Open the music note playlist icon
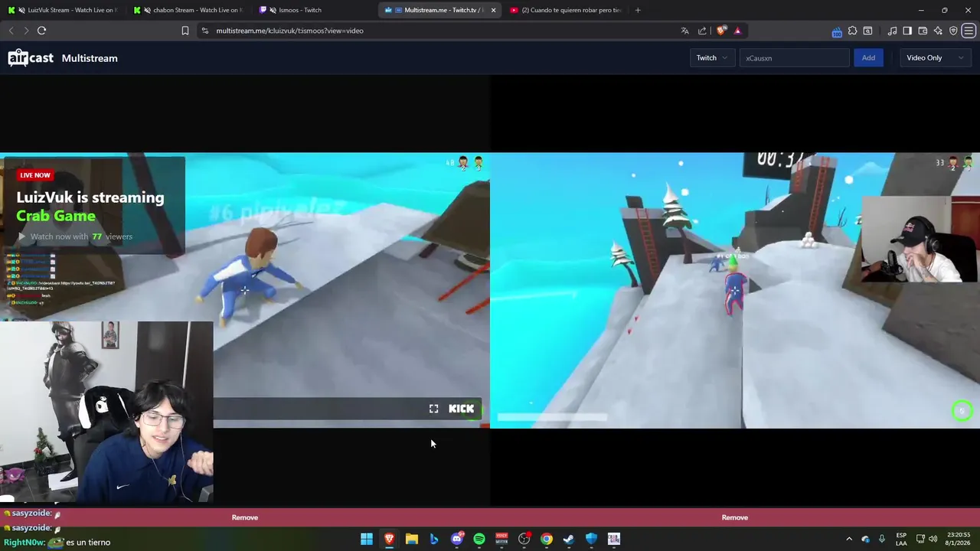Image resolution: width=980 pixels, height=551 pixels. click(x=892, y=31)
